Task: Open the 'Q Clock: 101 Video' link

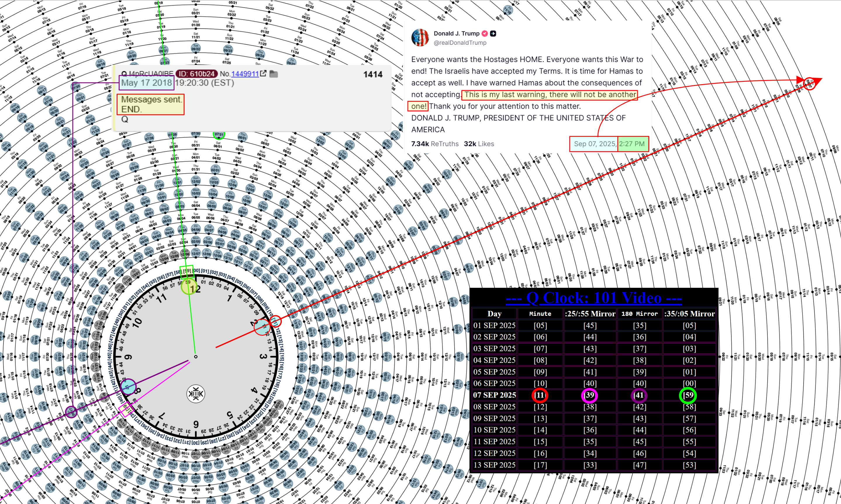Action: [594, 298]
